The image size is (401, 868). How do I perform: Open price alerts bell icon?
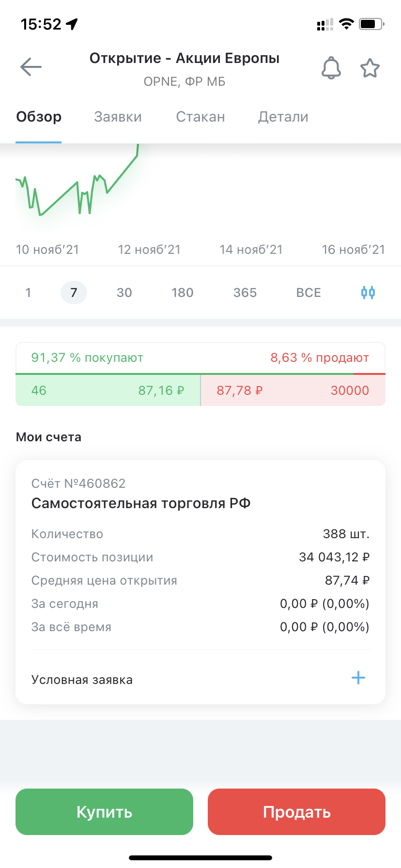[x=331, y=68]
